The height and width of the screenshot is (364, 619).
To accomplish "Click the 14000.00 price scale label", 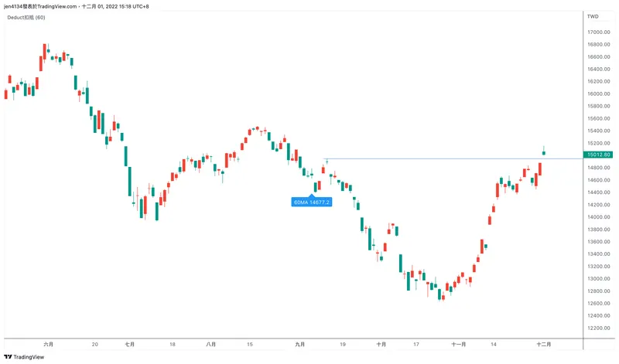I will click(x=598, y=217).
